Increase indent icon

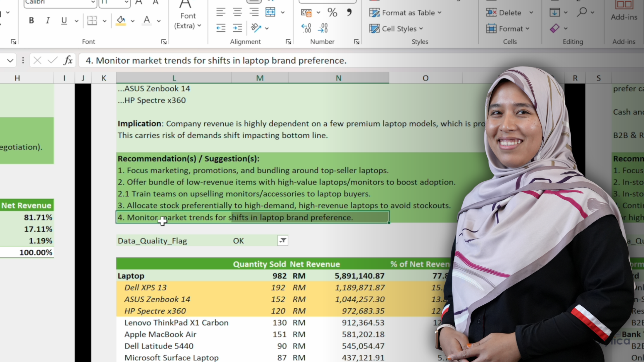point(237,28)
